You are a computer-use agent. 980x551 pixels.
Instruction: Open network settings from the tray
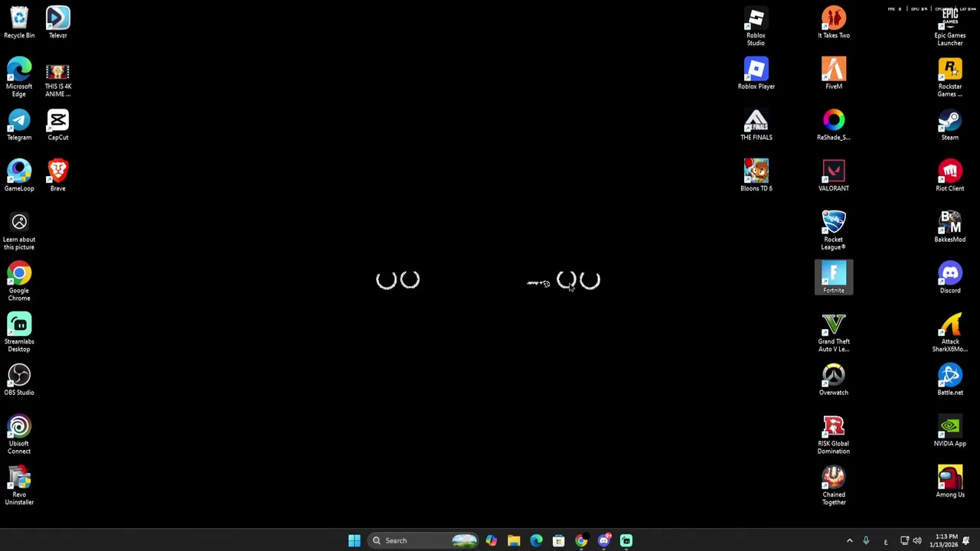point(905,541)
